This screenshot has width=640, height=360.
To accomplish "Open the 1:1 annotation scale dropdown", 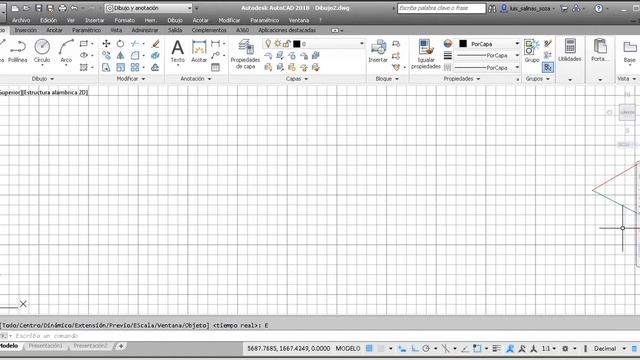I will 549,349.
